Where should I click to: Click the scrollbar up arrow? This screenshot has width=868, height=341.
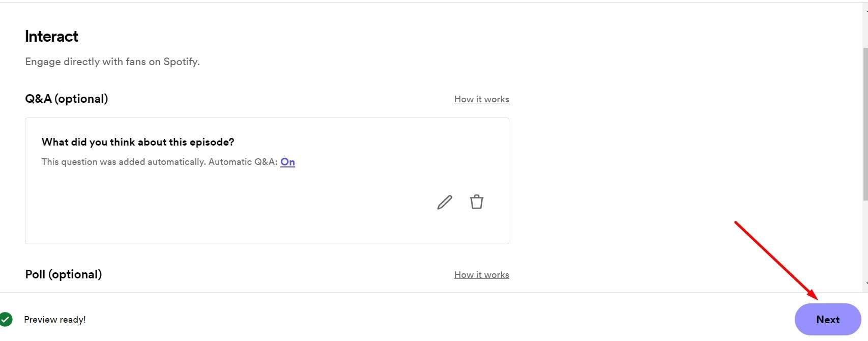(x=866, y=10)
